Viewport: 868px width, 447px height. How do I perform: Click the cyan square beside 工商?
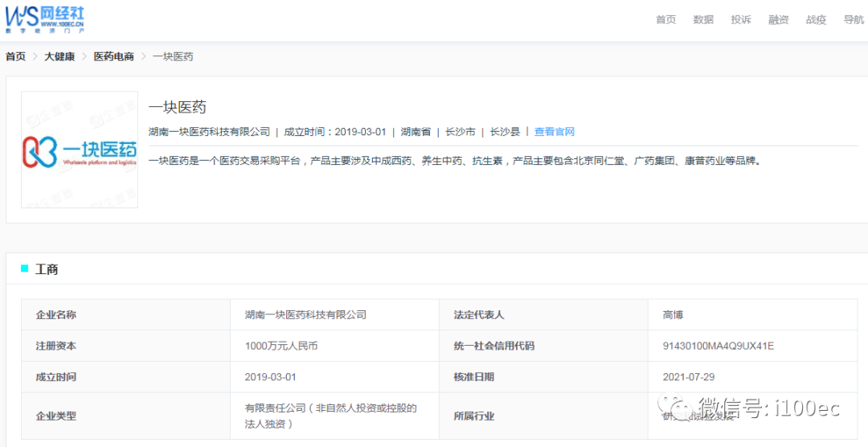(x=24, y=269)
